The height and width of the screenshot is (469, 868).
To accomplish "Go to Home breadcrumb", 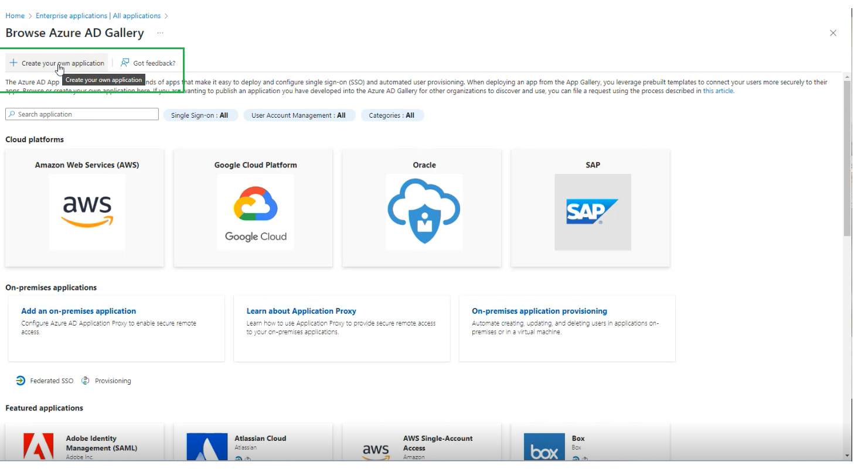I will coord(15,16).
